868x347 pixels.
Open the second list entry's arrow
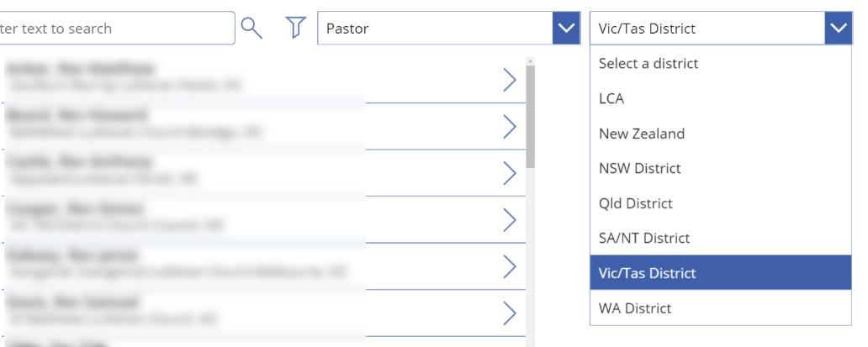pos(510,127)
